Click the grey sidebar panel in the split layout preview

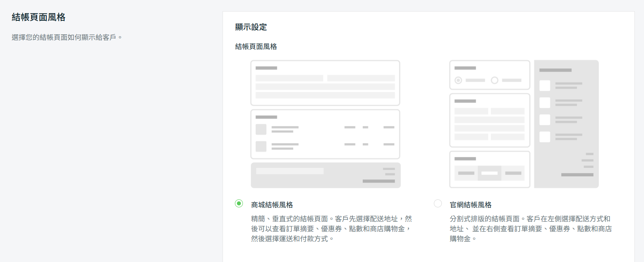point(566,124)
